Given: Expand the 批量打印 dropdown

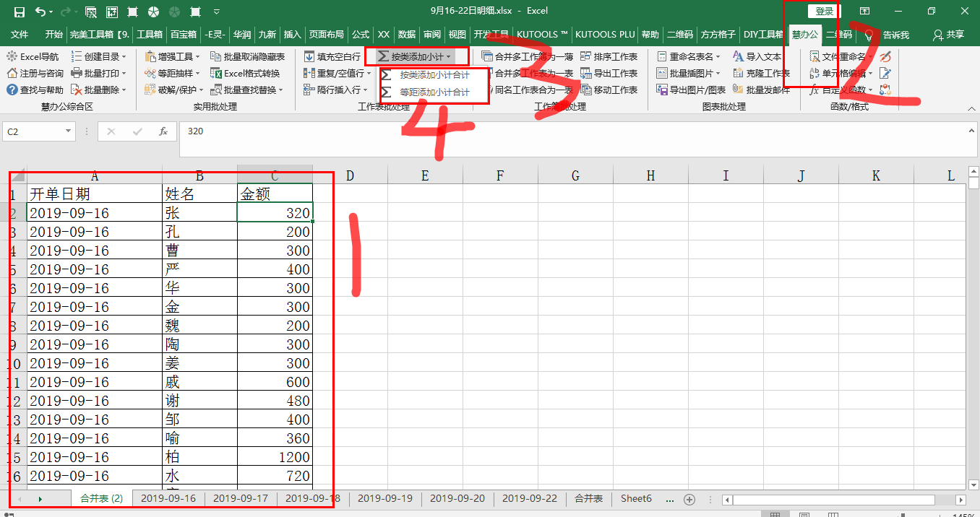Looking at the screenshot, I should [x=124, y=73].
